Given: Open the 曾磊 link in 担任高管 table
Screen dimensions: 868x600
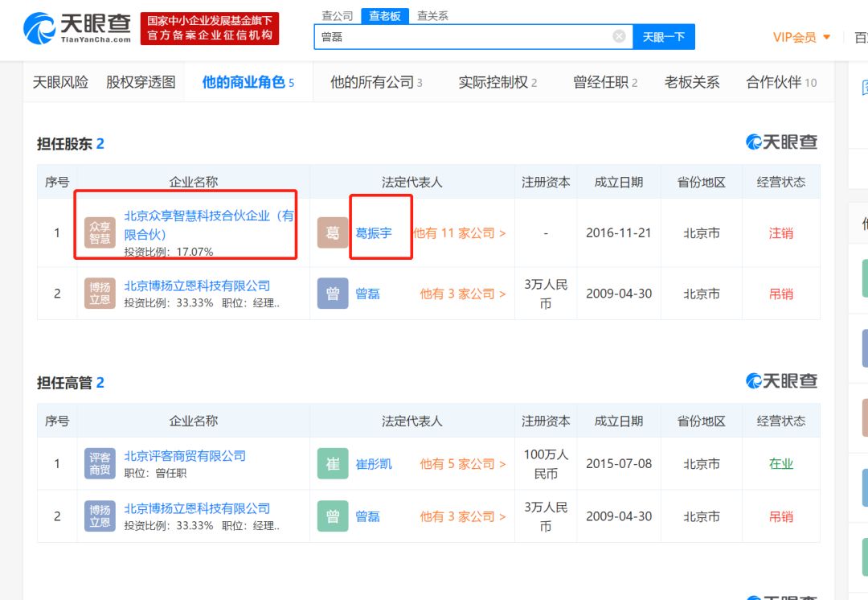Looking at the screenshot, I should point(367,516).
